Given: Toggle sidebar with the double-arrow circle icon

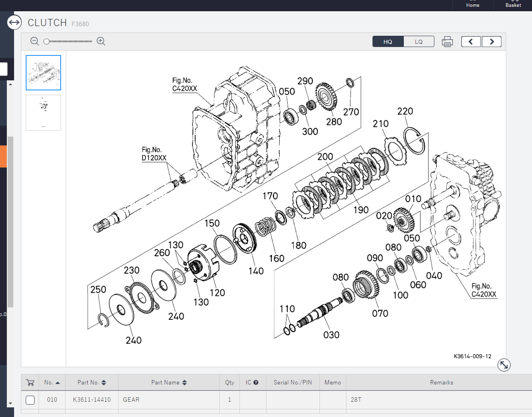Looking at the screenshot, I should (x=14, y=22).
